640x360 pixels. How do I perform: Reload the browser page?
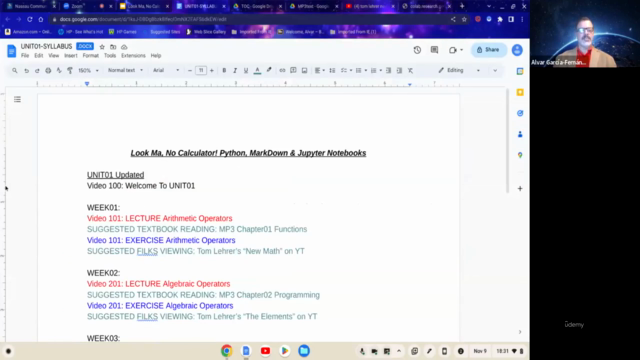click(30, 19)
